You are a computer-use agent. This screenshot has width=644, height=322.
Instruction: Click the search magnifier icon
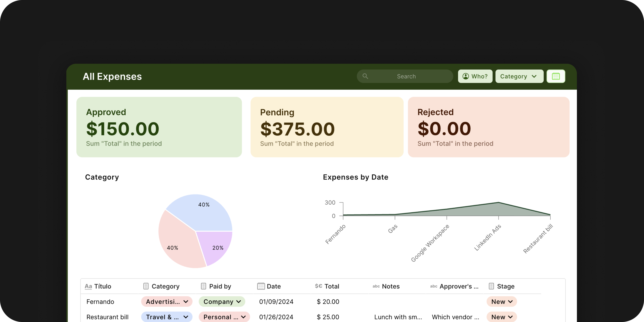[365, 76]
